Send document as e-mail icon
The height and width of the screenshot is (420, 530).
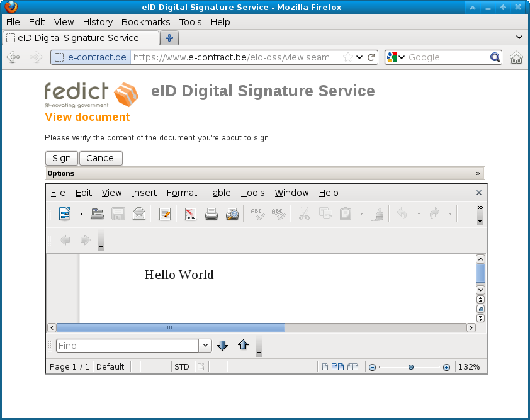coord(139,214)
